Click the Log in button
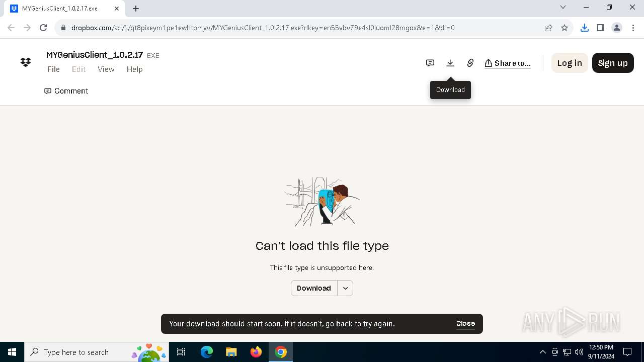 click(x=570, y=63)
